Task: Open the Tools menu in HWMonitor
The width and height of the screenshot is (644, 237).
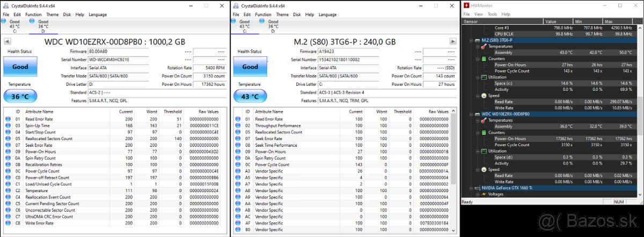Action: [492, 14]
